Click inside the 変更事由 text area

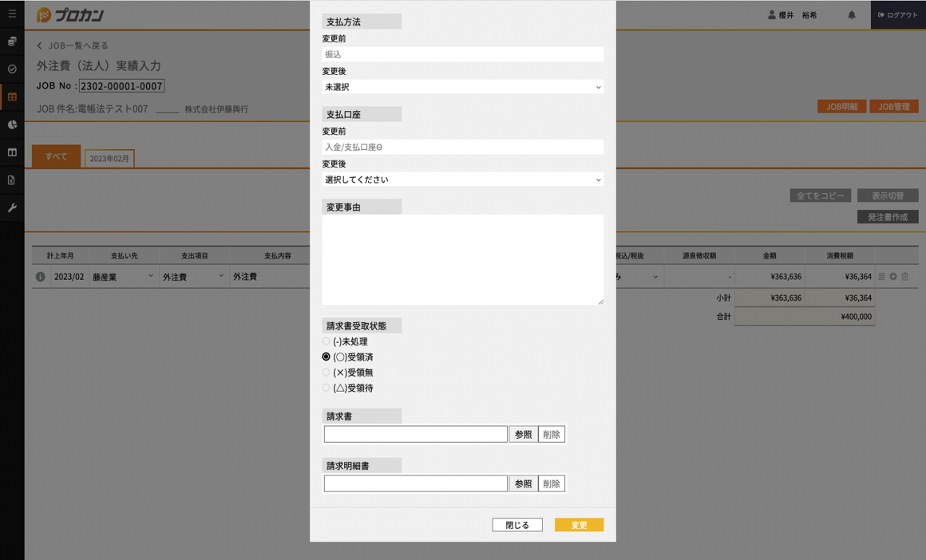[x=463, y=258]
